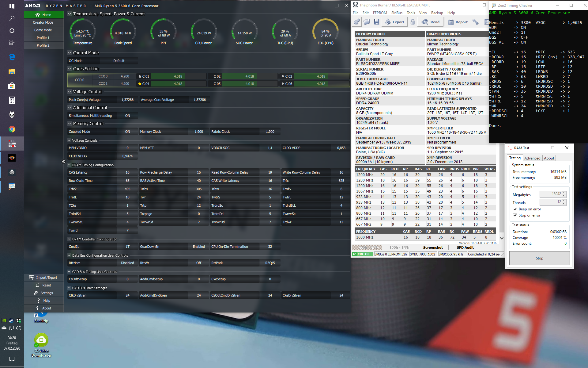Click the gears icon in Thaiphoon toolbar
The image size is (588, 368).
click(x=357, y=22)
